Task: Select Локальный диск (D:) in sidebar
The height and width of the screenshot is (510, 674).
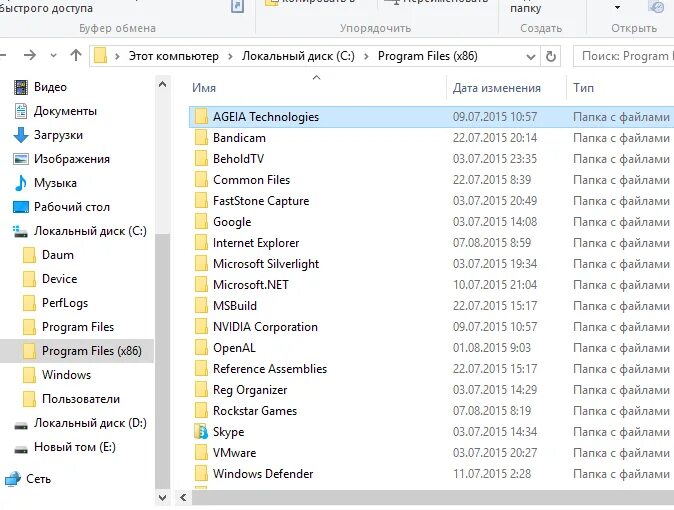Action: (x=80, y=423)
